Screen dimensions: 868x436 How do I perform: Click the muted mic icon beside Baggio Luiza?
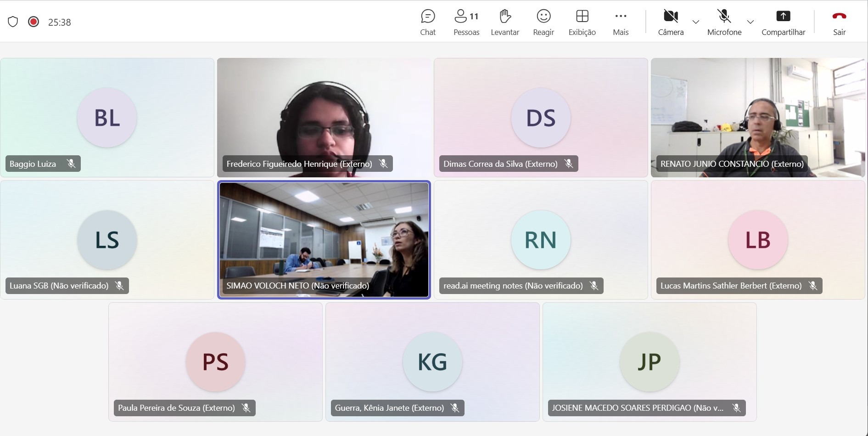(71, 164)
